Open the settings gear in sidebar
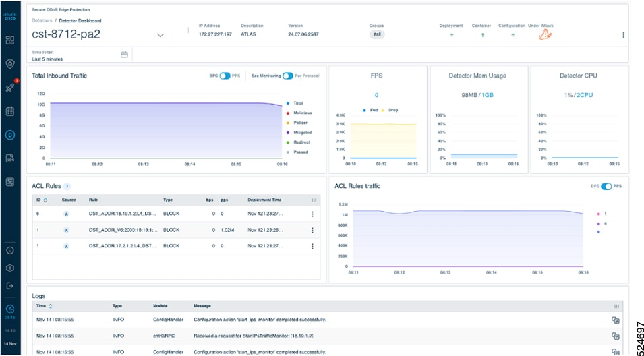644x356 pixels. (x=10, y=268)
